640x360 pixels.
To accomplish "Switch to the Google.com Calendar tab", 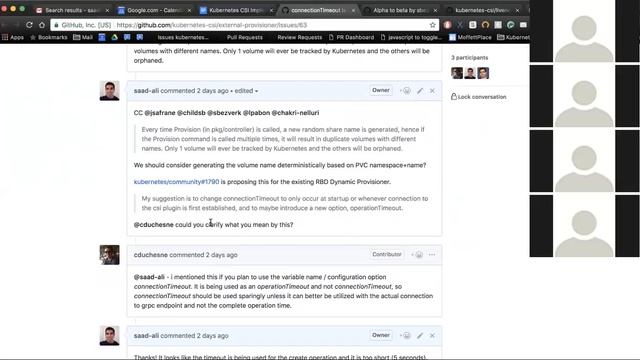I will pos(154,10).
